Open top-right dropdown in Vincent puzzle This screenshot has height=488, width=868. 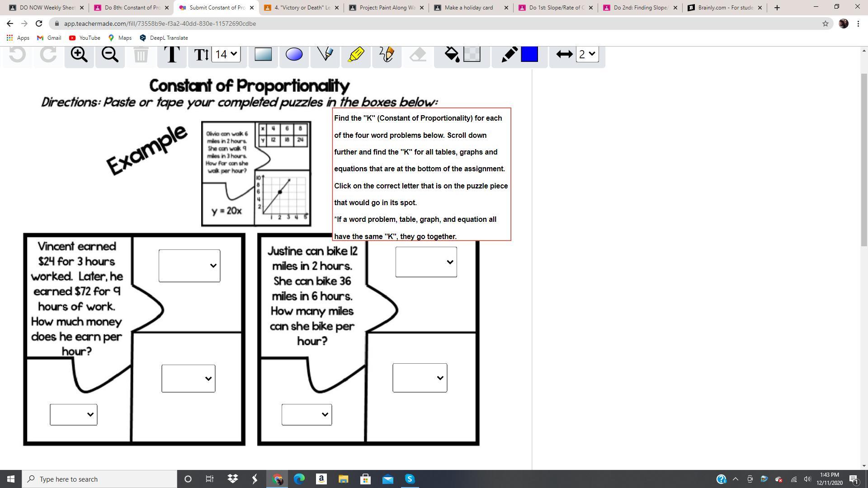[x=189, y=266]
